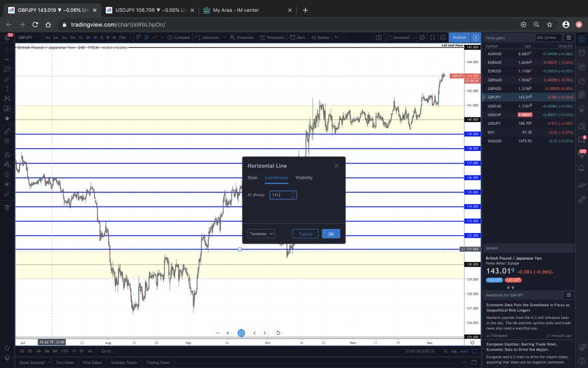Screen dimensions: 588x368
Task: Click the Add Symbol field
Action: click(548, 37)
